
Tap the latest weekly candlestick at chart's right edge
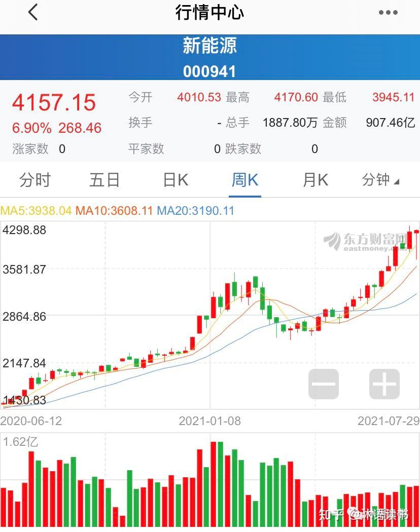coord(416,243)
